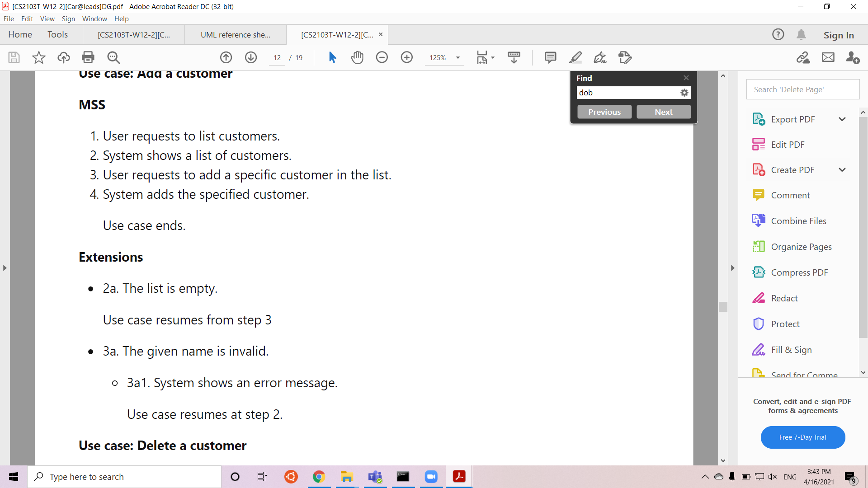This screenshot has width=868, height=488.
Task: Click the Free 7-Day Trial button
Action: pos(802,437)
